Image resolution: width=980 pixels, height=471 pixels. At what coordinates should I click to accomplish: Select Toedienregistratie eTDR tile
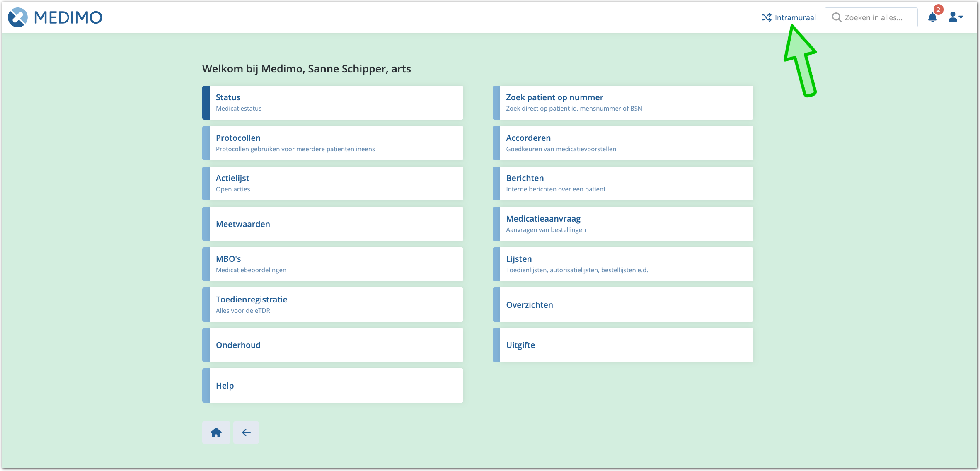tap(332, 304)
